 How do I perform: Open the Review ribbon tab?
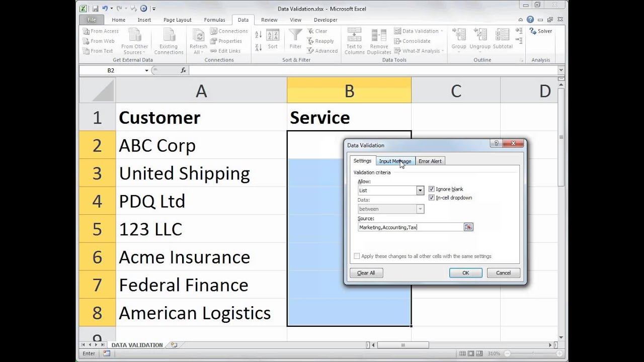click(x=269, y=20)
